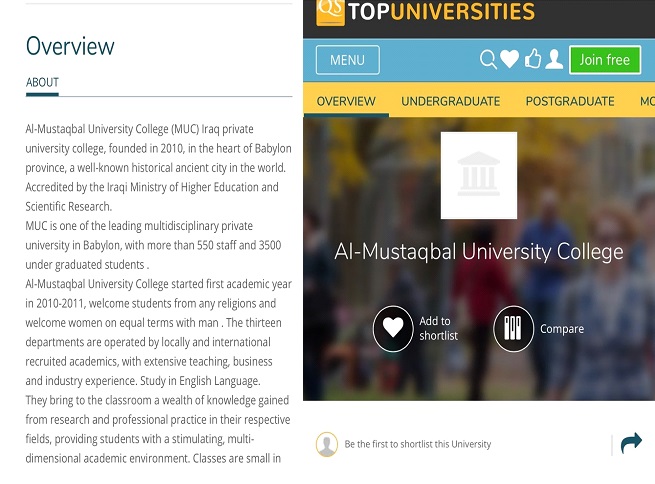Click the share arrow icon
Screen dimensions: 655x484
point(631,443)
